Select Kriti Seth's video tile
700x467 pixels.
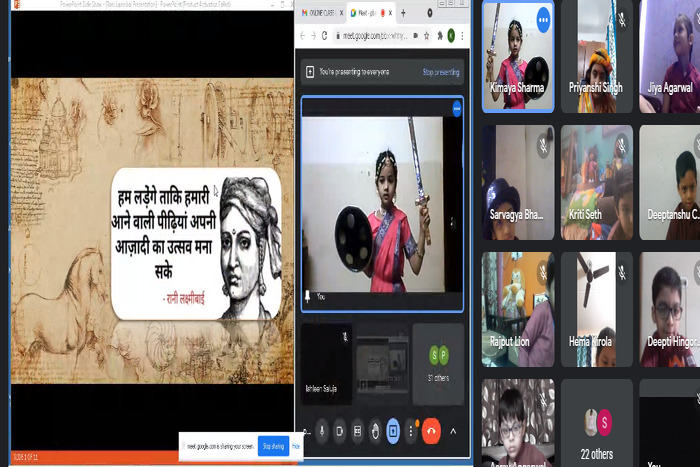596,182
